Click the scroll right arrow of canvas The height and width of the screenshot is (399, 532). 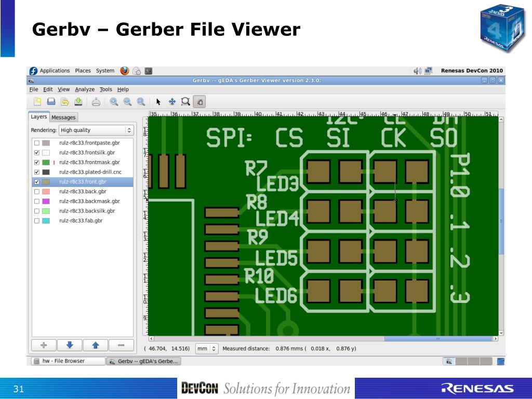click(x=496, y=339)
